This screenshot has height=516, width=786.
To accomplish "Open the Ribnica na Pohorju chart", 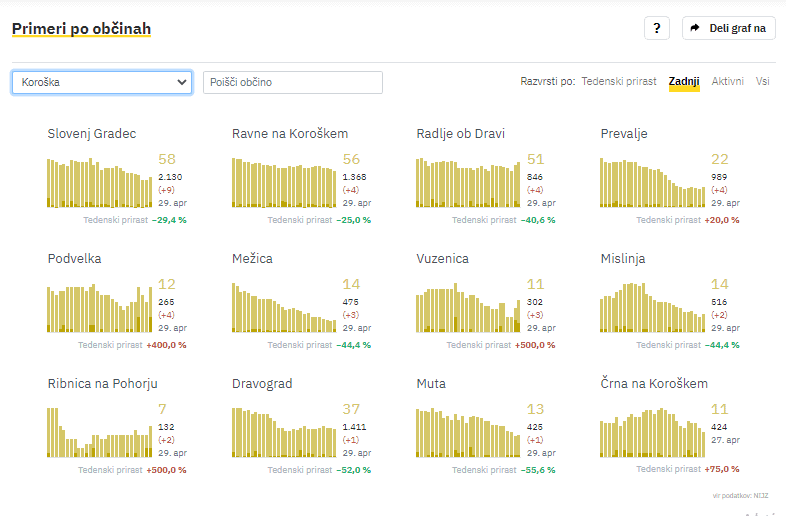I will (100, 432).
